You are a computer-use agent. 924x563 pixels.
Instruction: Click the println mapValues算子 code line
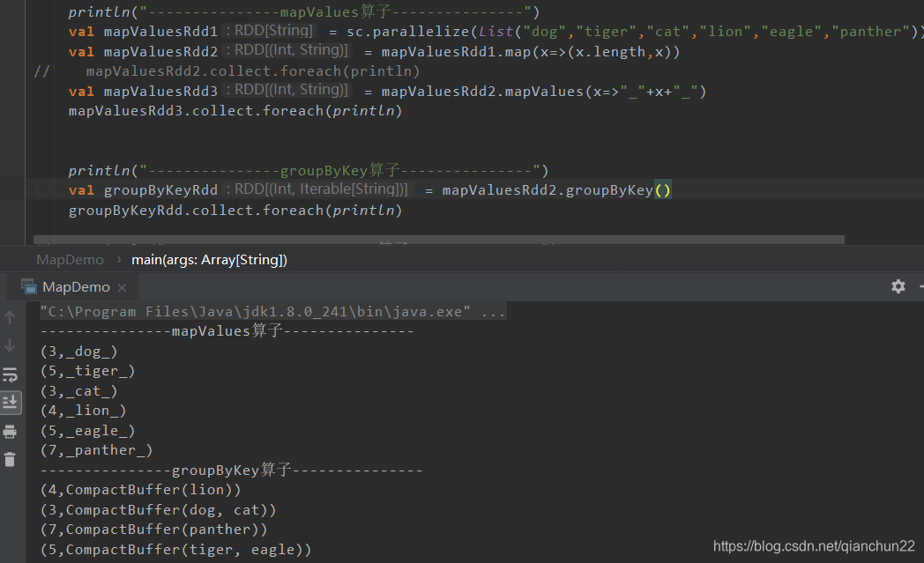(304, 11)
